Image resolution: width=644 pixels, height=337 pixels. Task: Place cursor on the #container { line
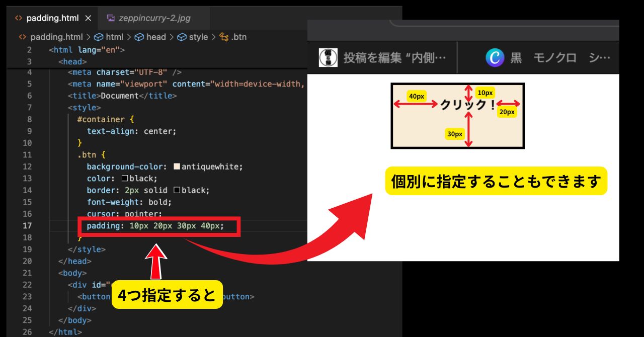click(106, 119)
